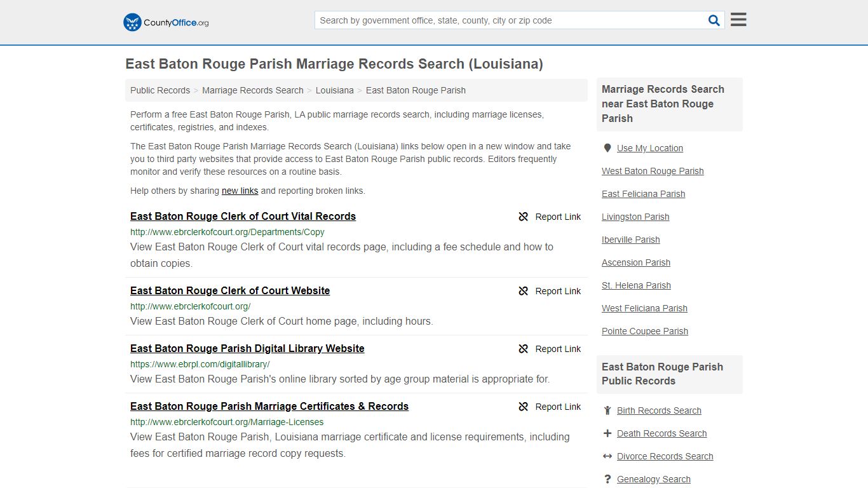Screen dimensions: 868x488
Task: Open Divorce Records Search
Action: click(665, 456)
